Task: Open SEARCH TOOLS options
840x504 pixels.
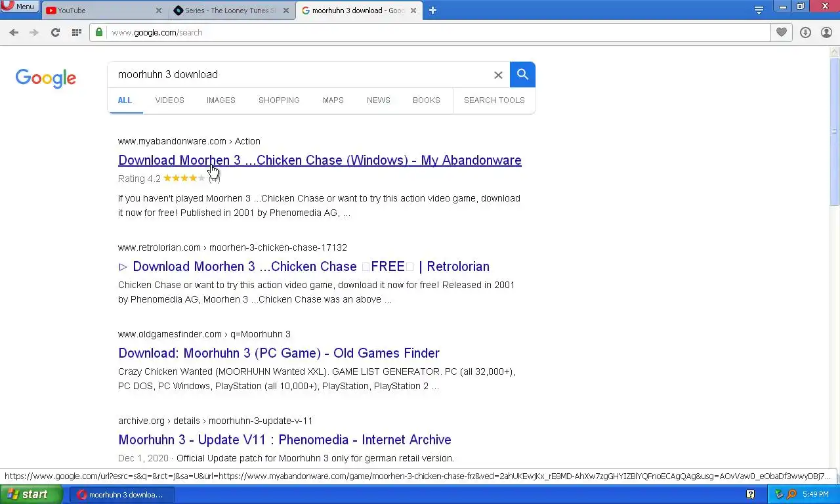Action: coord(494,100)
